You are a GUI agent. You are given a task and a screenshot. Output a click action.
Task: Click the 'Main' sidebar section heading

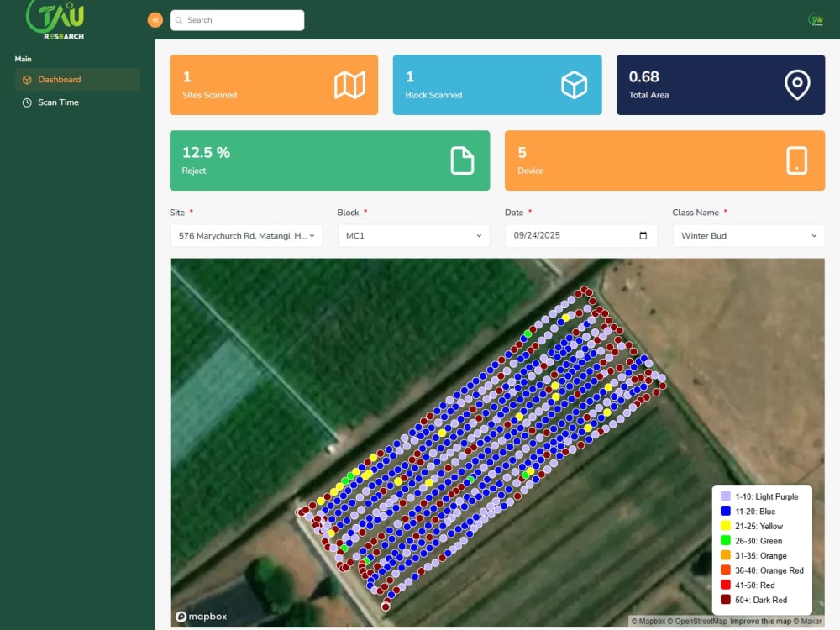(23, 59)
